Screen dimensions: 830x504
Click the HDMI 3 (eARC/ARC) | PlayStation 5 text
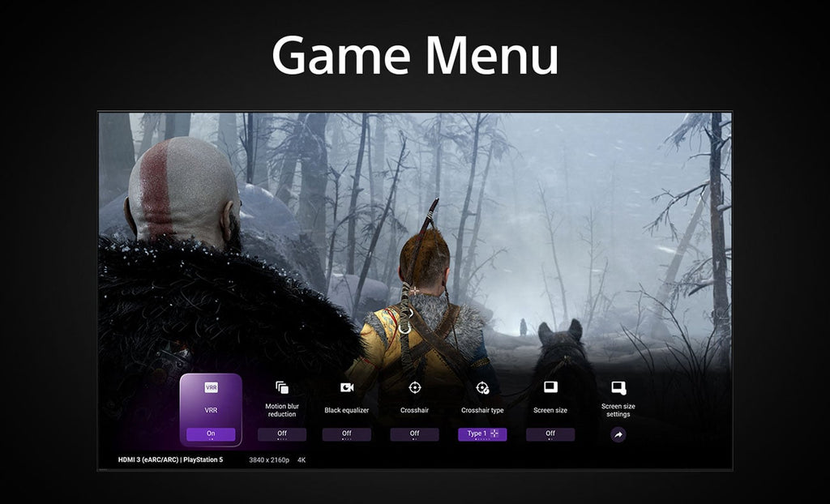click(x=170, y=459)
